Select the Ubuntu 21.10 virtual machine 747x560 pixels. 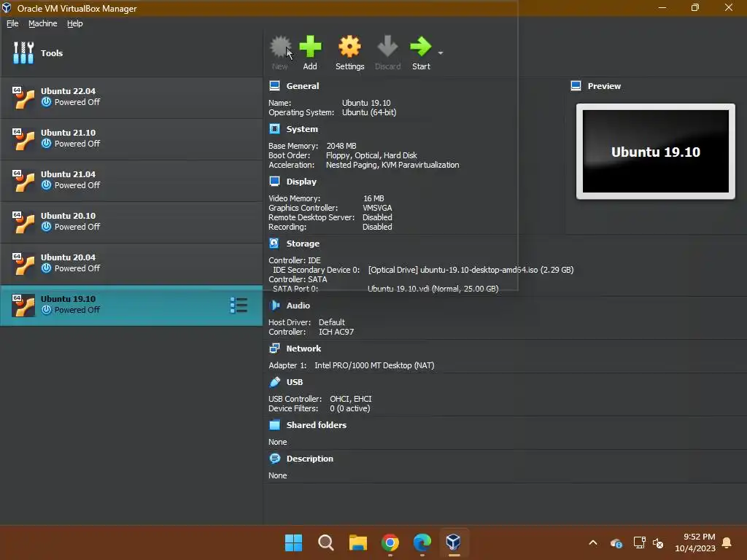point(131,139)
